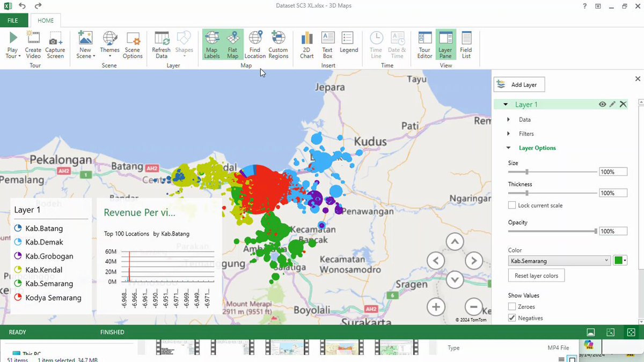The image size is (644, 362).
Task: Zoom in with the plus button
Action: (436, 307)
